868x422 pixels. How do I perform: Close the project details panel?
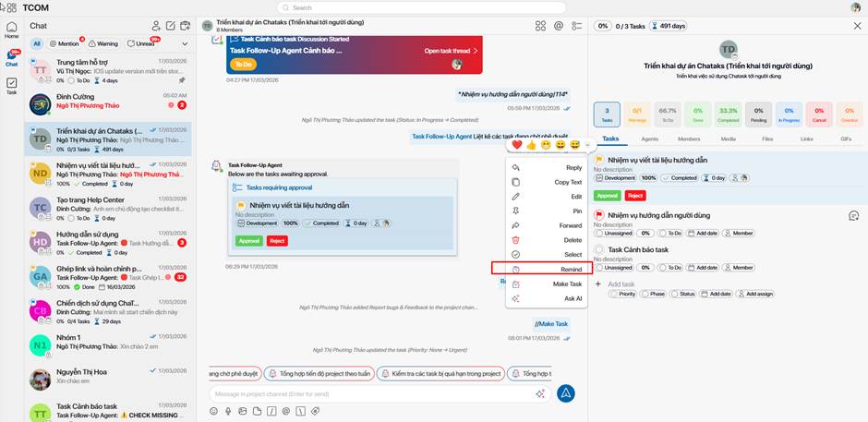pos(858,26)
